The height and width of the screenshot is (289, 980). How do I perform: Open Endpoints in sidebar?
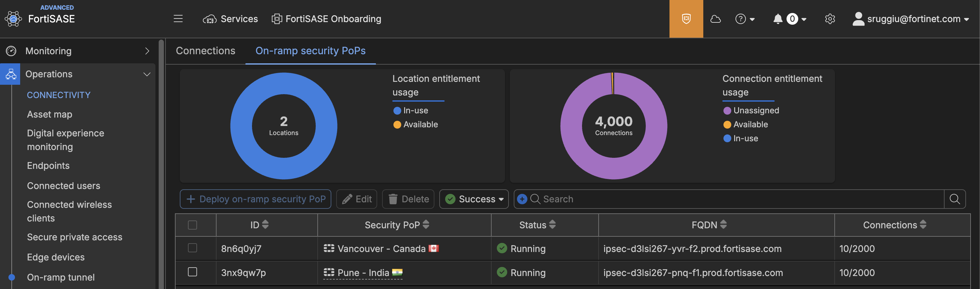point(48,166)
